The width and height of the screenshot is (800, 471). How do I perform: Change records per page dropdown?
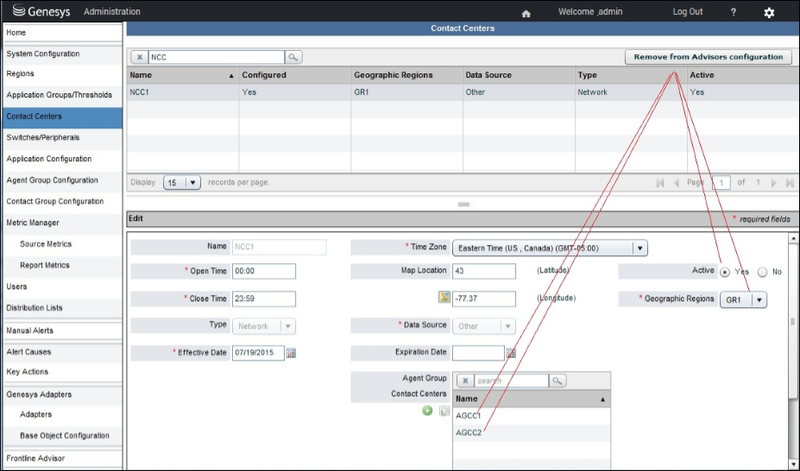[182, 183]
